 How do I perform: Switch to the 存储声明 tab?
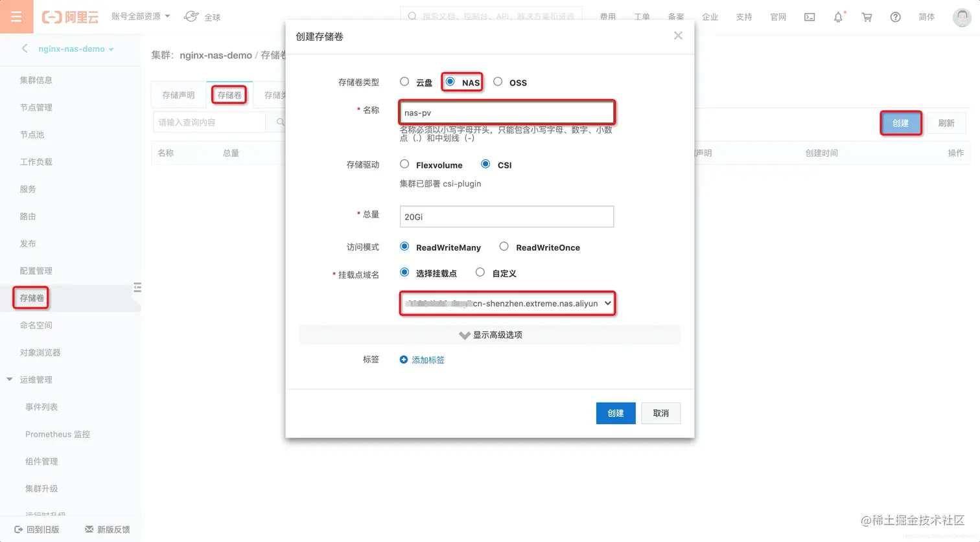178,95
